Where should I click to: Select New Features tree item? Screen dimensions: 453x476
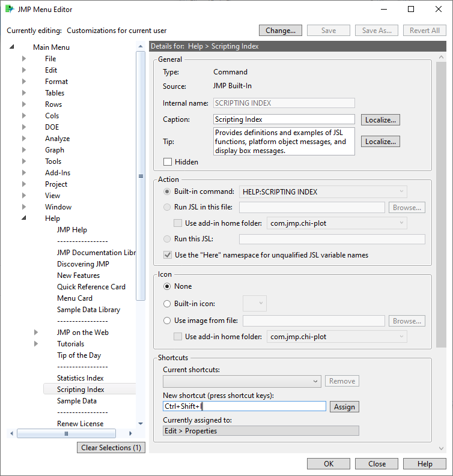pyautogui.click(x=78, y=276)
